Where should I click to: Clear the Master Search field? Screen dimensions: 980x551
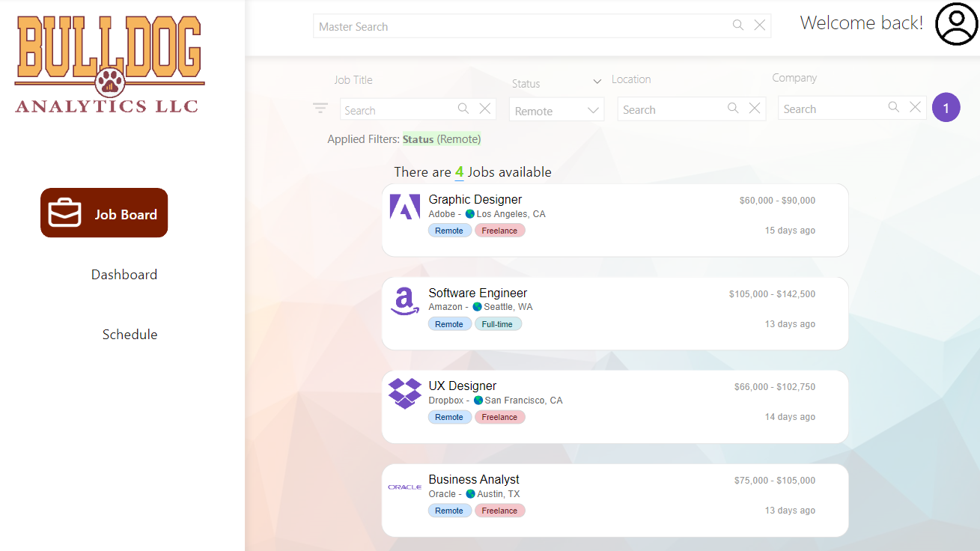760,25
